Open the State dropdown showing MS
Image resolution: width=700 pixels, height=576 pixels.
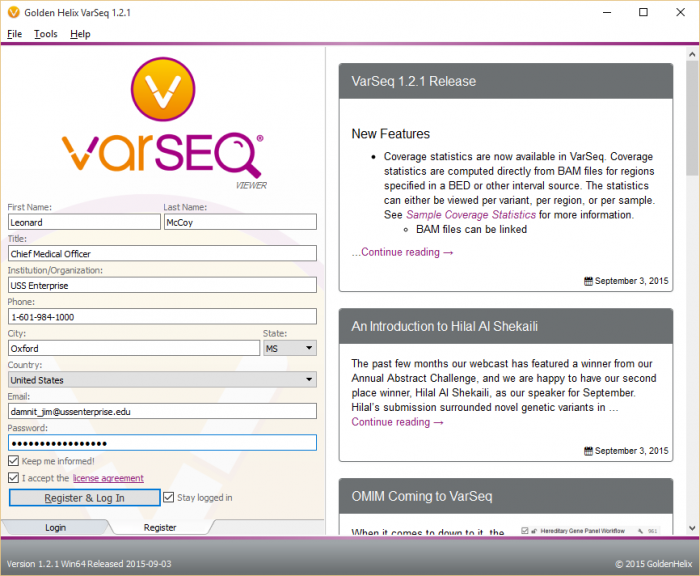[290, 348]
